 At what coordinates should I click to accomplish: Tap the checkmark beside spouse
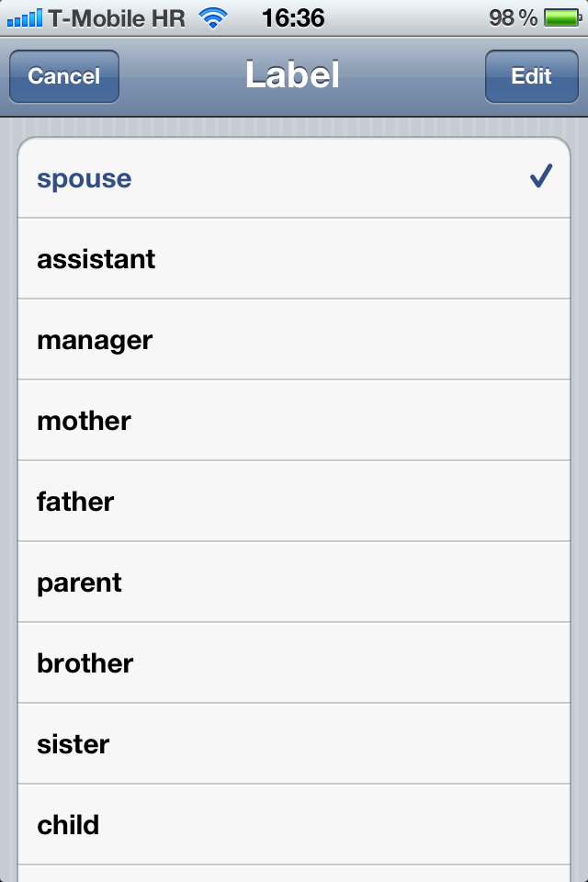point(540,177)
